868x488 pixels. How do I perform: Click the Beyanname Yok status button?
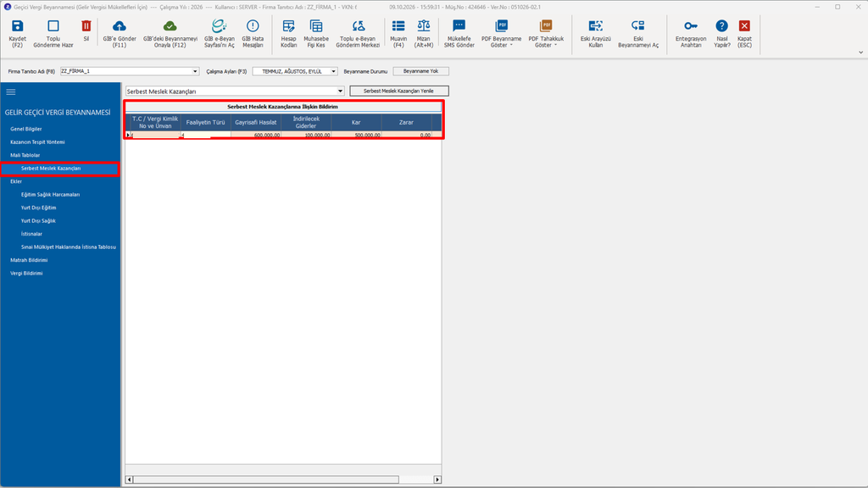(x=420, y=71)
